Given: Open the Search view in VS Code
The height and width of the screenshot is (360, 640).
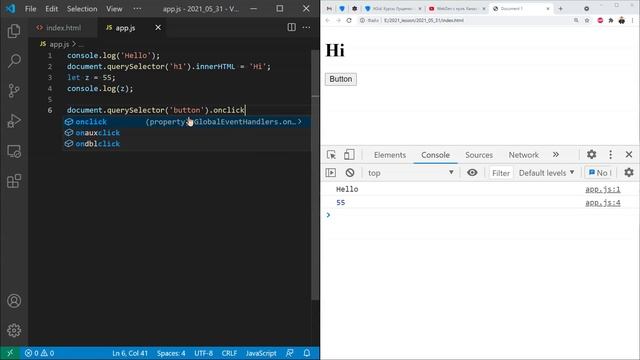Looking at the screenshot, I should point(14,61).
